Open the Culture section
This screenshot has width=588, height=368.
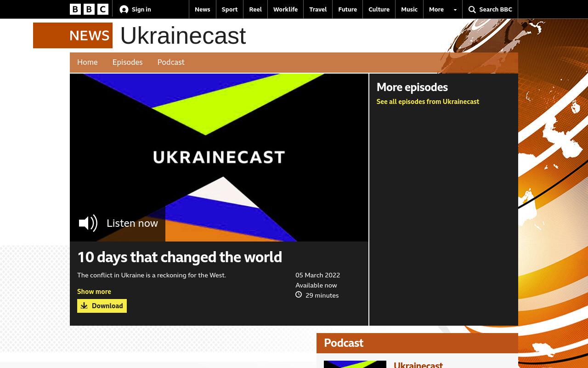379,9
